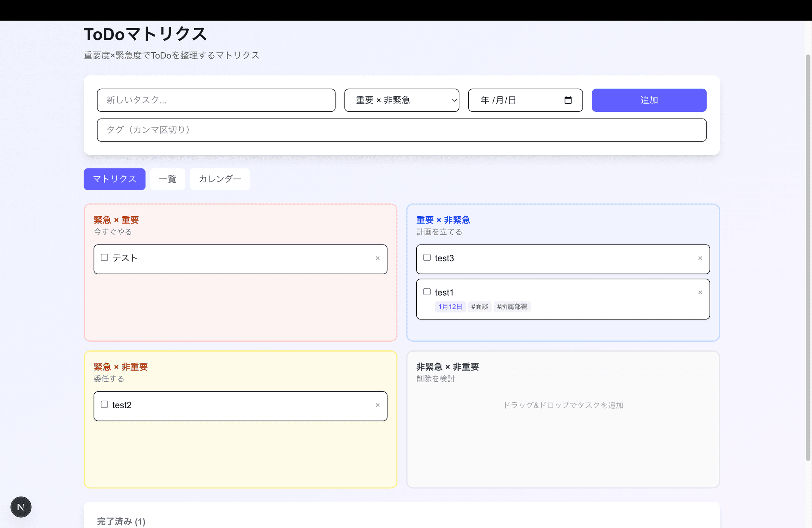Check the checkbox for task テスト
The image size is (812, 528).
(104, 257)
